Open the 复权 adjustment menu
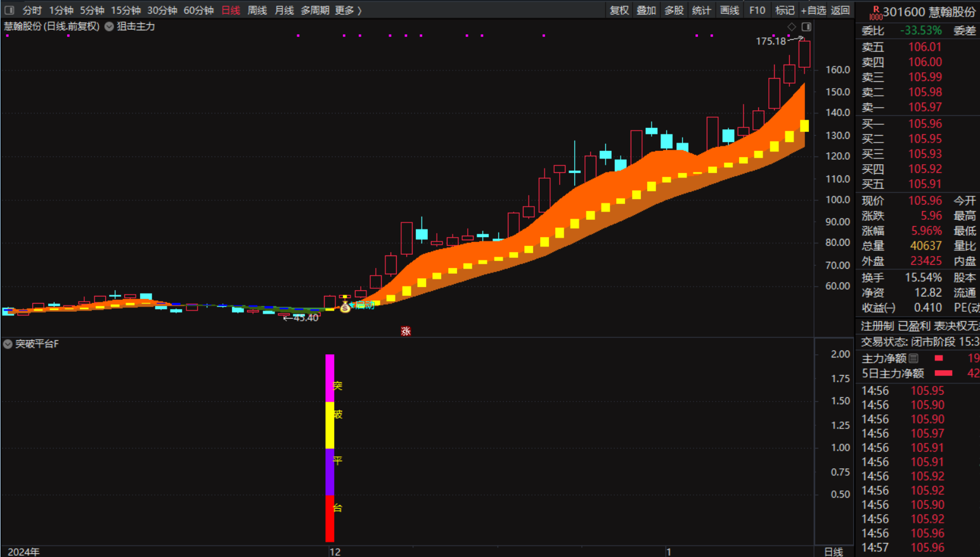 point(619,10)
